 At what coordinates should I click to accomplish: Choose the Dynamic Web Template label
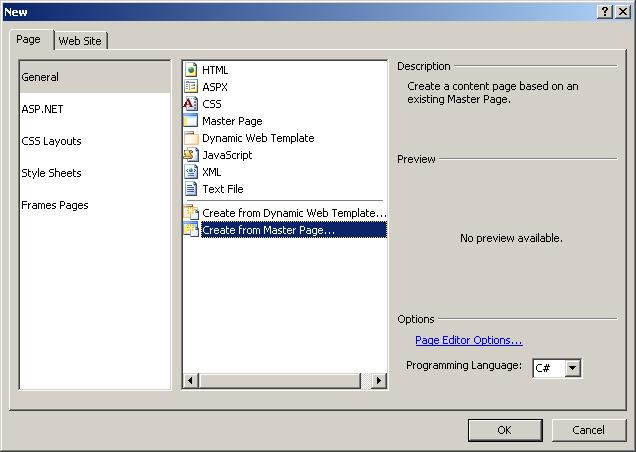pyautogui.click(x=258, y=138)
